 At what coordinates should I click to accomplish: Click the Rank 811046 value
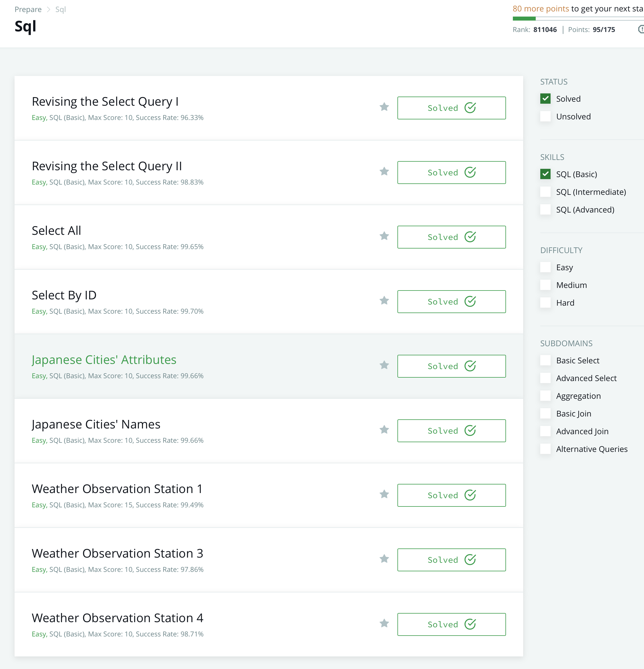tap(545, 30)
